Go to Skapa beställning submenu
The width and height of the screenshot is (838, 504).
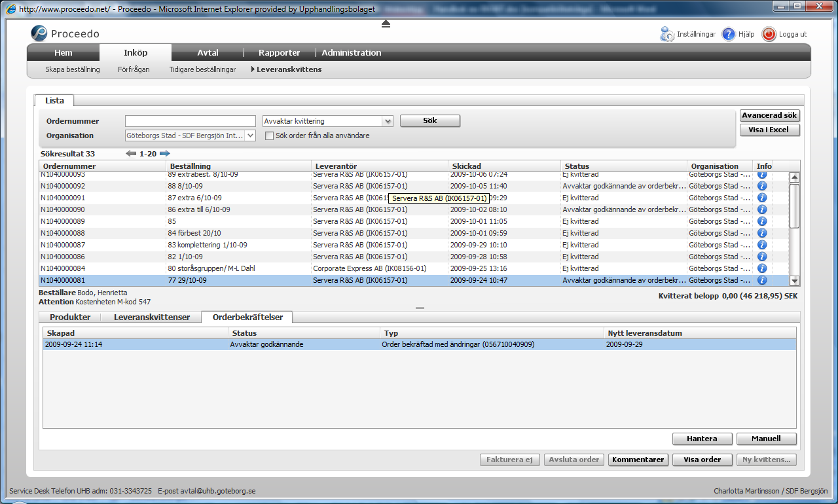click(73, 69)
